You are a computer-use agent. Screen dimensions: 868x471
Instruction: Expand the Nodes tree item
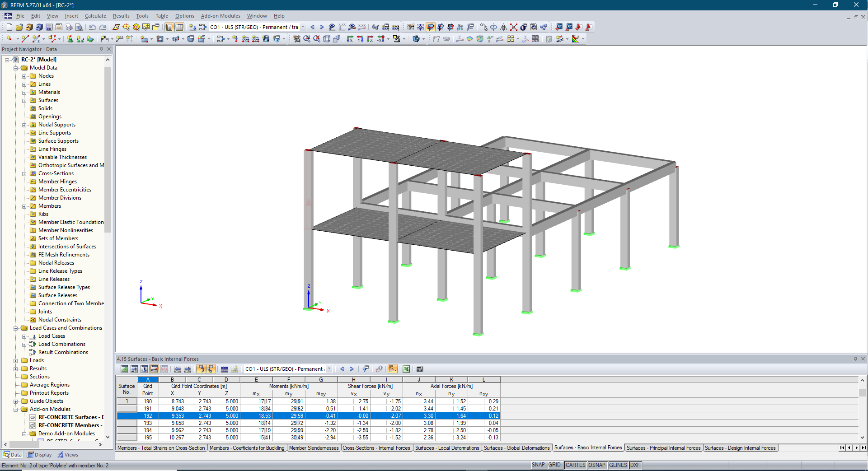click(25, 76)
